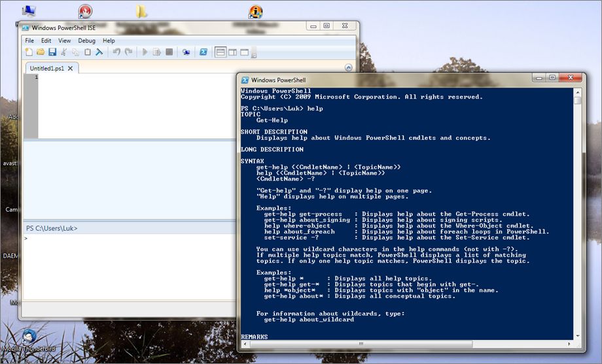Viewport: 602px width, 364px height.
Task: Maximize the script pane layout button
Action: (x=245, y=52)
